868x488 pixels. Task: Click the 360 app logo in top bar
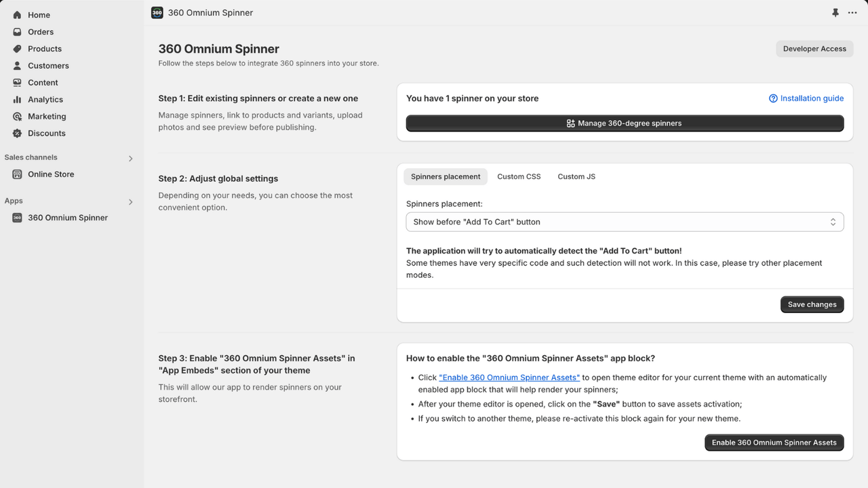coord(157,13)
